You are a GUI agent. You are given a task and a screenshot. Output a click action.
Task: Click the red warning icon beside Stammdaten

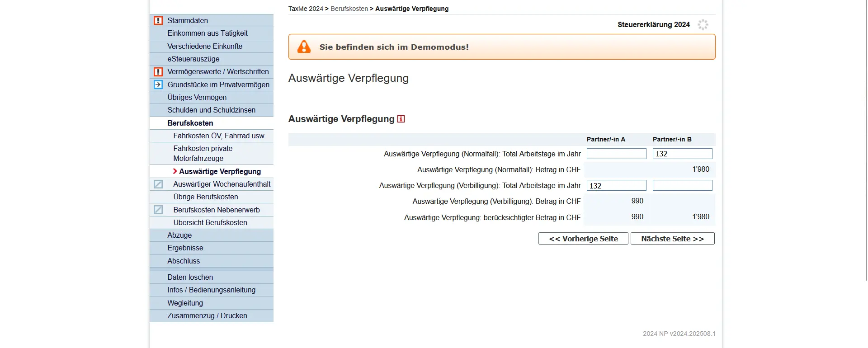click(x=158, y=21)
